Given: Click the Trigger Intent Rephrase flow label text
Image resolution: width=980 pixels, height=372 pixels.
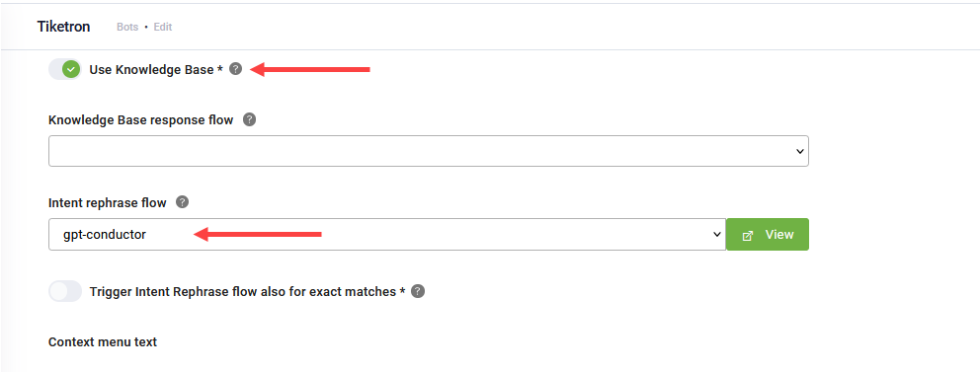Looking at the screenshot, I should click(248, 291).
